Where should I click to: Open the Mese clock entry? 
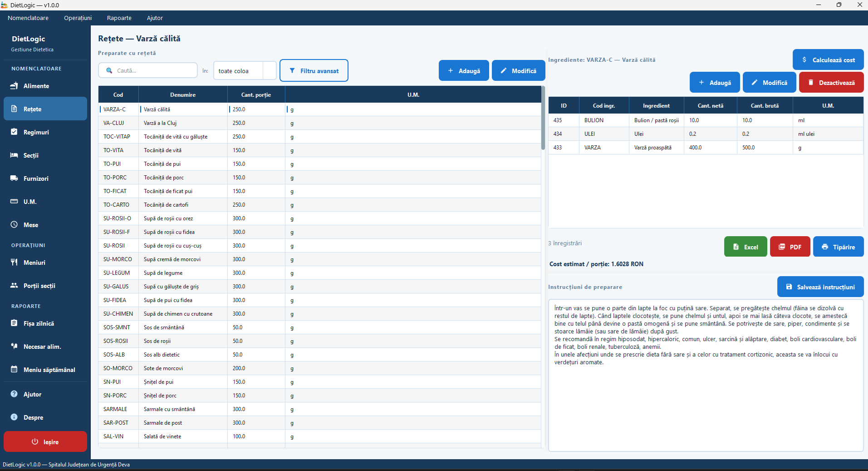(x=45, y=225)
